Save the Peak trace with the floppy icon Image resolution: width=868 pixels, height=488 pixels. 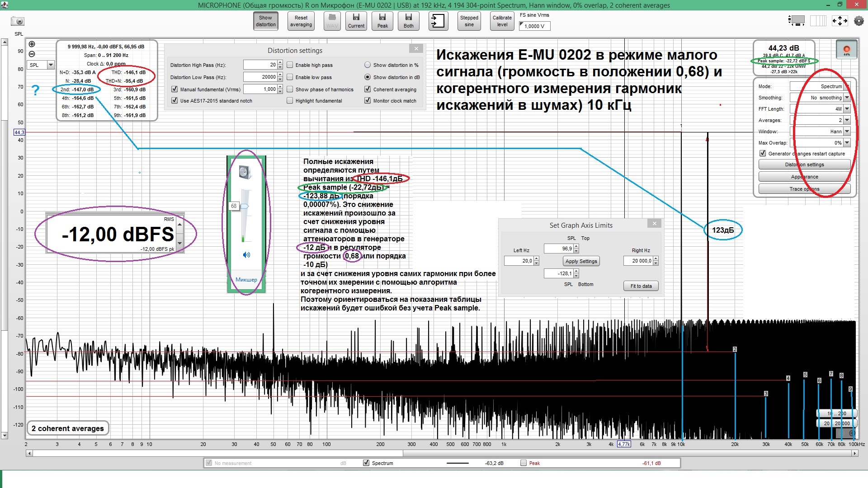point(382,21)
